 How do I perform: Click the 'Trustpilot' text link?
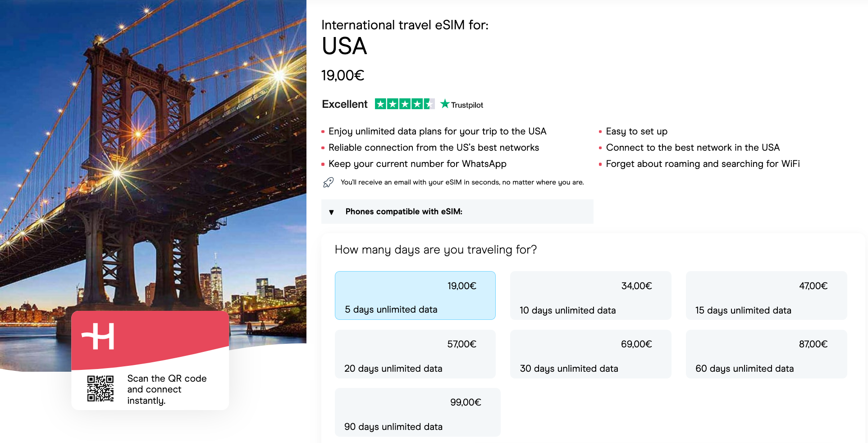point(467,105)
